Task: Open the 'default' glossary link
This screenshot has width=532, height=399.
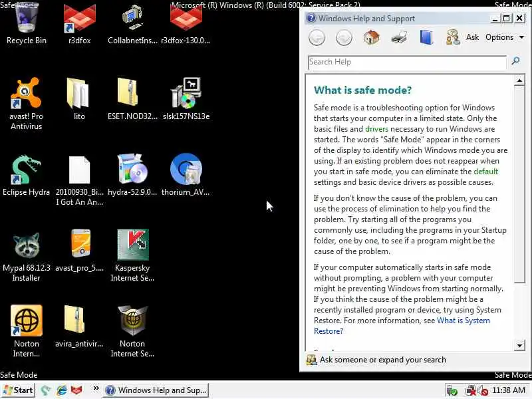Action: click(486, 172)
